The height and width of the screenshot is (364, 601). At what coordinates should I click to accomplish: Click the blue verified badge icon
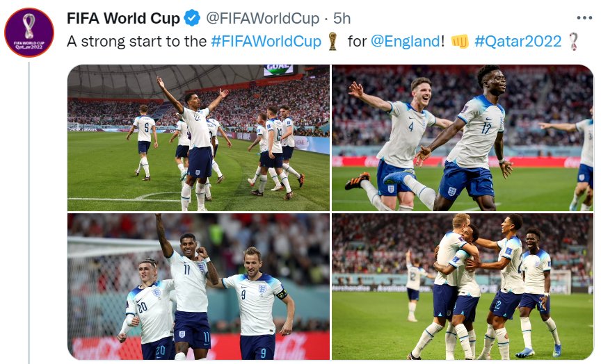coord(192,18)
